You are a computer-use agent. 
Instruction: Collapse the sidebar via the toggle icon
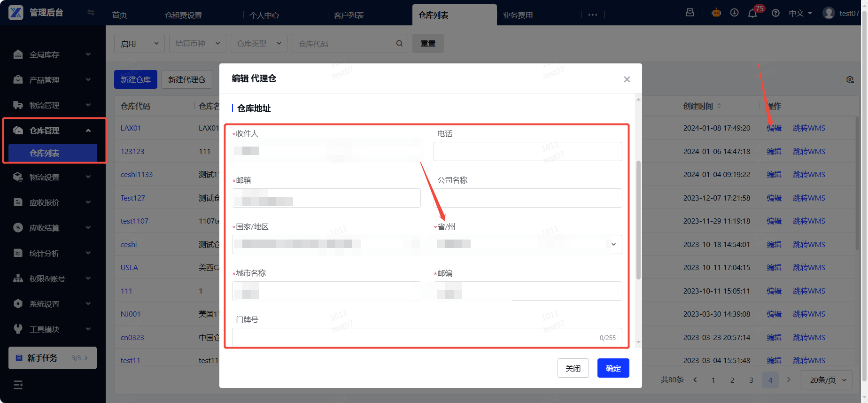click(91, 13)
